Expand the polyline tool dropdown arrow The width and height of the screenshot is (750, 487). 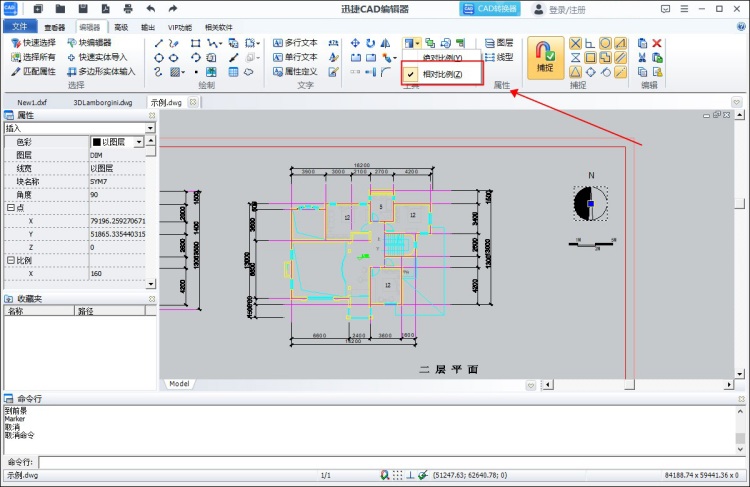[x=221, y=44]
